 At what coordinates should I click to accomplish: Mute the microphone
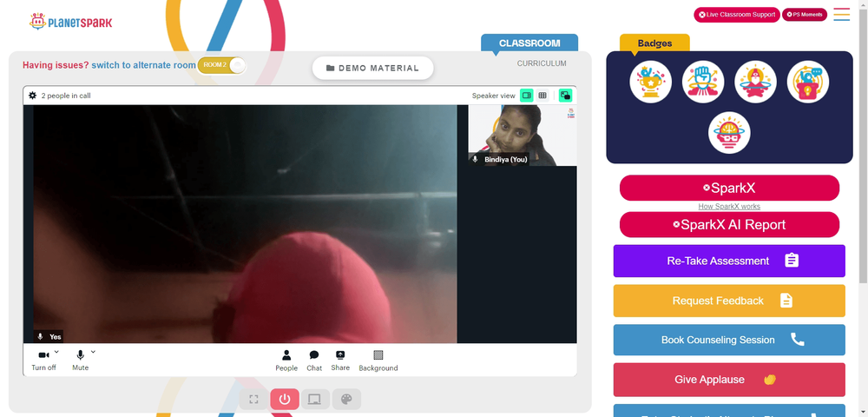pyautogui.click(x=80, y=360)
